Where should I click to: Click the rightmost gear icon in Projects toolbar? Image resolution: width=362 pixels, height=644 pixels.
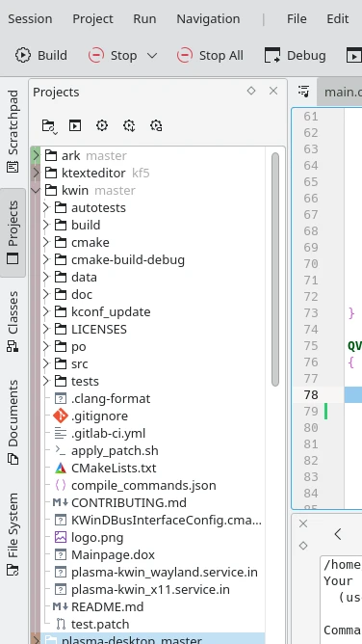click(156, 125)
